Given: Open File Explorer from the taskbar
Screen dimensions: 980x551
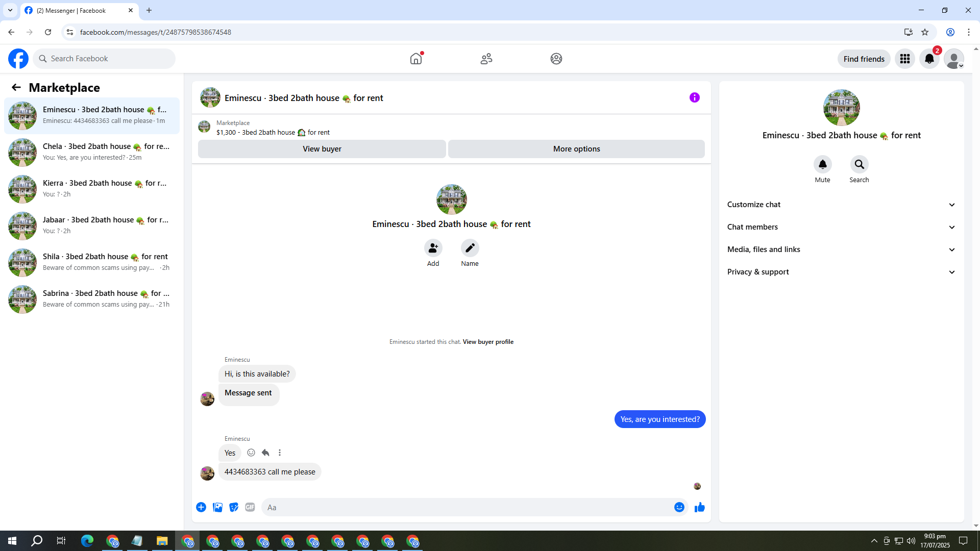Looking at the screenshot, I should (162, 541).
